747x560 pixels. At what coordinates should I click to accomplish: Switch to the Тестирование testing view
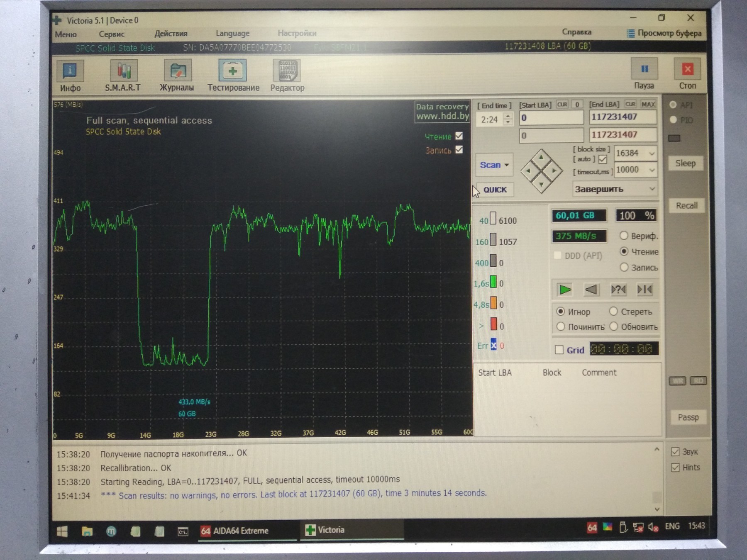pyautogui.click(x=233, y=75)
